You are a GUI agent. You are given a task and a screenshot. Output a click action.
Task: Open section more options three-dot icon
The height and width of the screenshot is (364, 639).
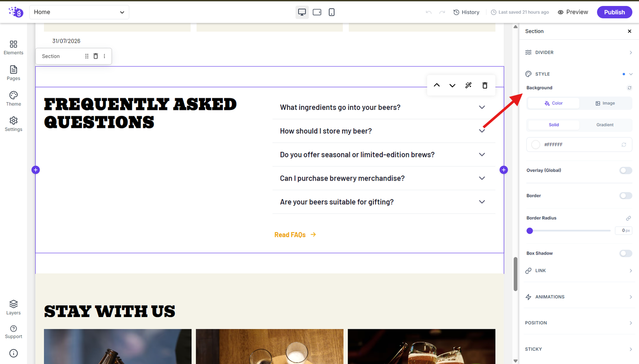click(x=104, y=56)
